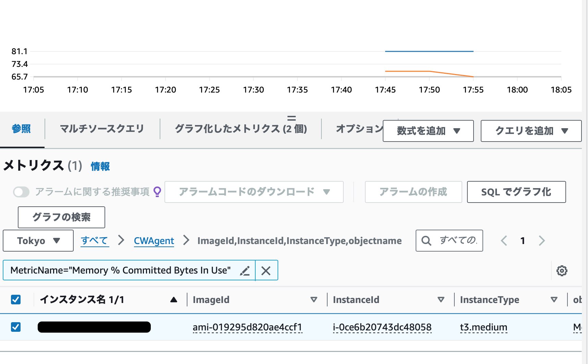Remove the MetricName filter with X
The height and width of the screenshot is (364, 588).
tap(266, 271)
